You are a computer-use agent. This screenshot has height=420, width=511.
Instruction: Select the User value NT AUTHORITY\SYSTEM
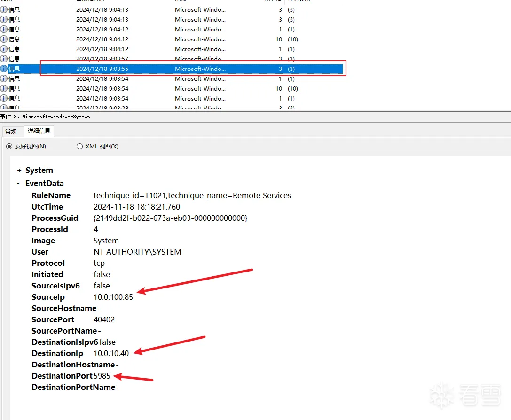click(138, 252)
